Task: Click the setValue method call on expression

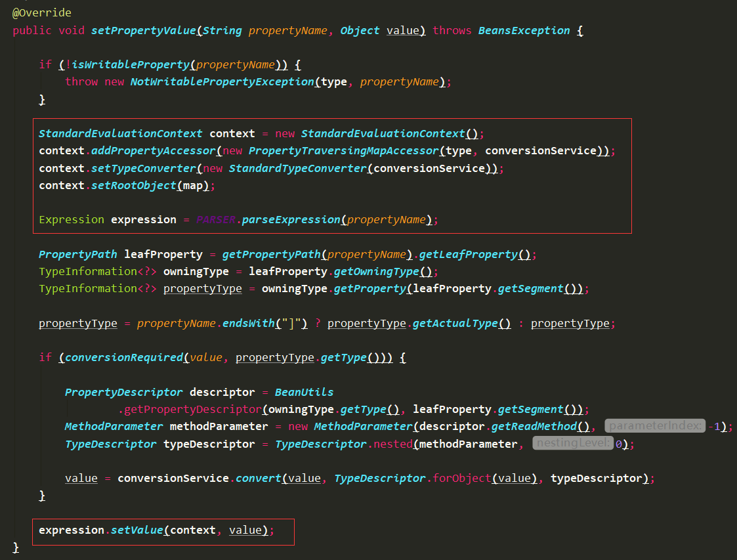Action: tap(137, 530)
